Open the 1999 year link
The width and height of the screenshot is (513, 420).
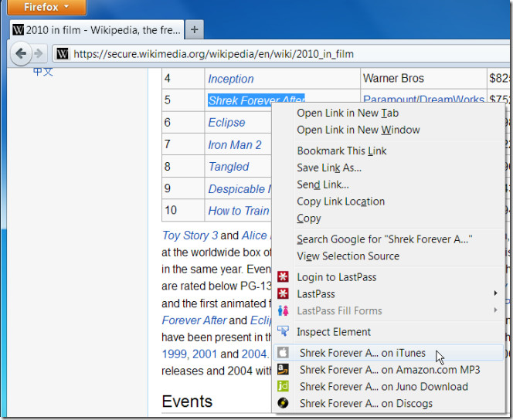[174, 354]
